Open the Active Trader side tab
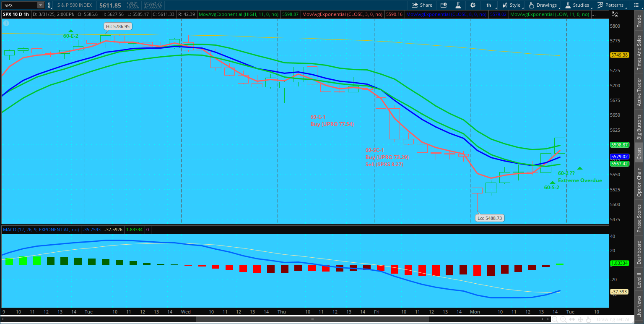Image resolution: width=644 pixels, height=324 pixels. (639, 92)
